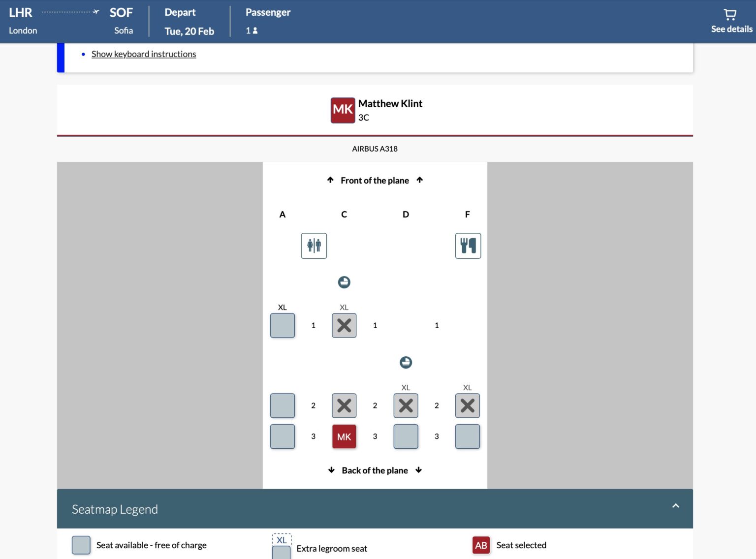
Task: Click the Depart Tue, 20 Feb section
Action: point(189,21)
